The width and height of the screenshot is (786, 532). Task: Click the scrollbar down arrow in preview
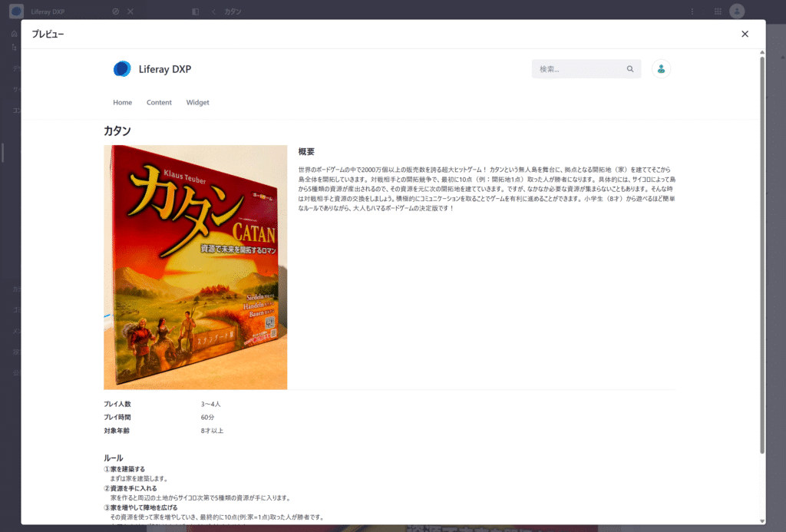(x=761, y=520)
